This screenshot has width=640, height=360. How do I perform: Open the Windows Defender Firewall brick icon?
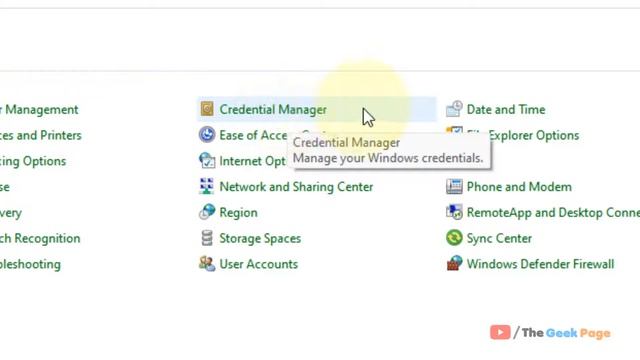454,264
